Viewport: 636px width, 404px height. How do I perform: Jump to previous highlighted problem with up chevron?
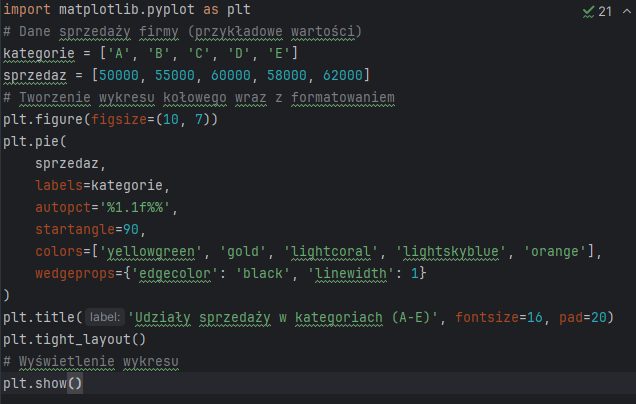point(627,11)
